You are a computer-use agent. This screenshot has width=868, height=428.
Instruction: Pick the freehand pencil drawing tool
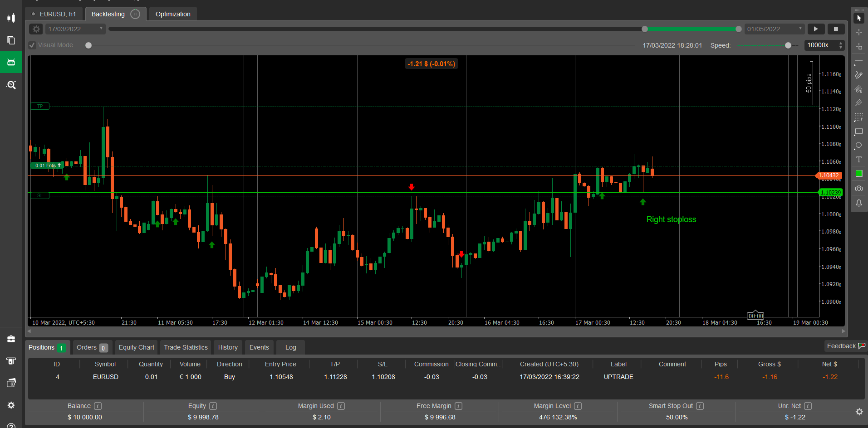pyautogui.click(x=858, y=75)
